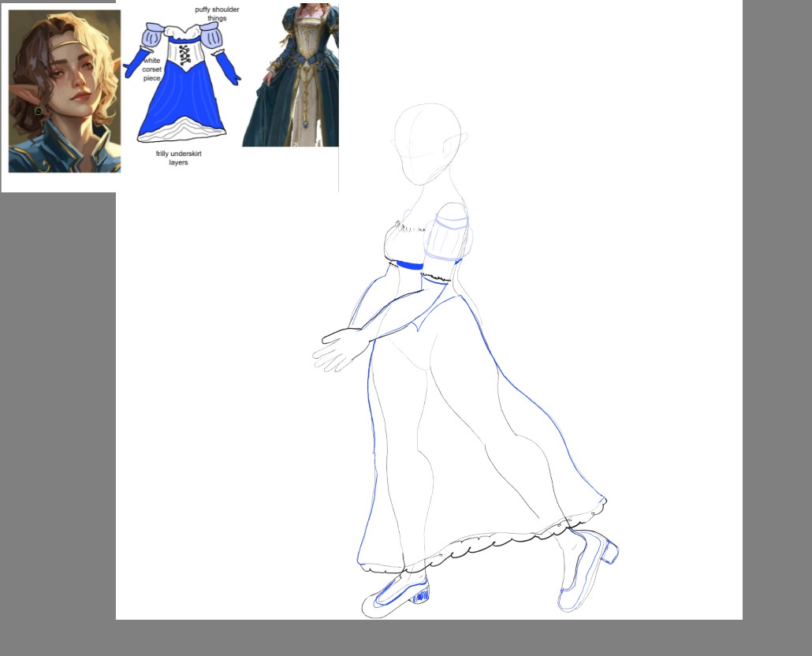Click the 'frilly underskirt layers' note
This screenshot has height=656, width=812.
tap(179, 158)
